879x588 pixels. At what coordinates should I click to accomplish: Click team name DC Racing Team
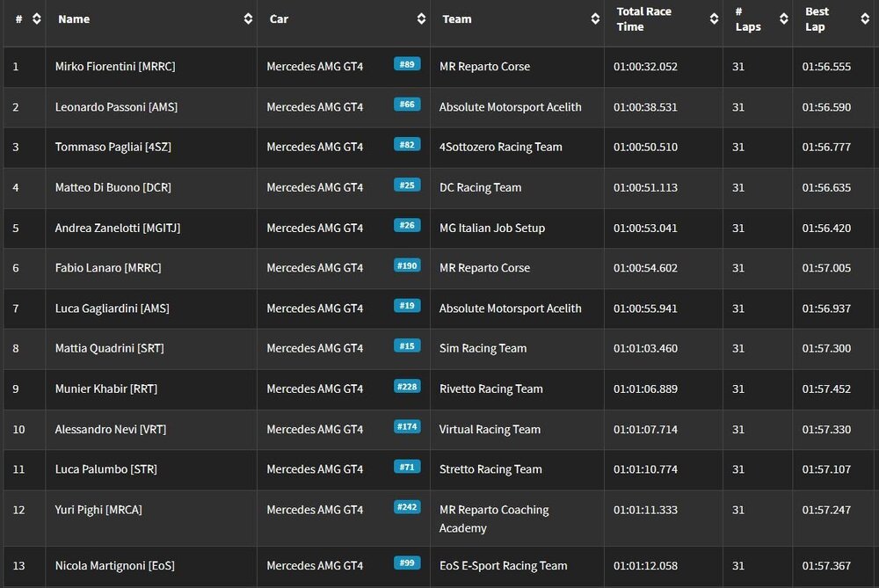[x=481, y=188]
